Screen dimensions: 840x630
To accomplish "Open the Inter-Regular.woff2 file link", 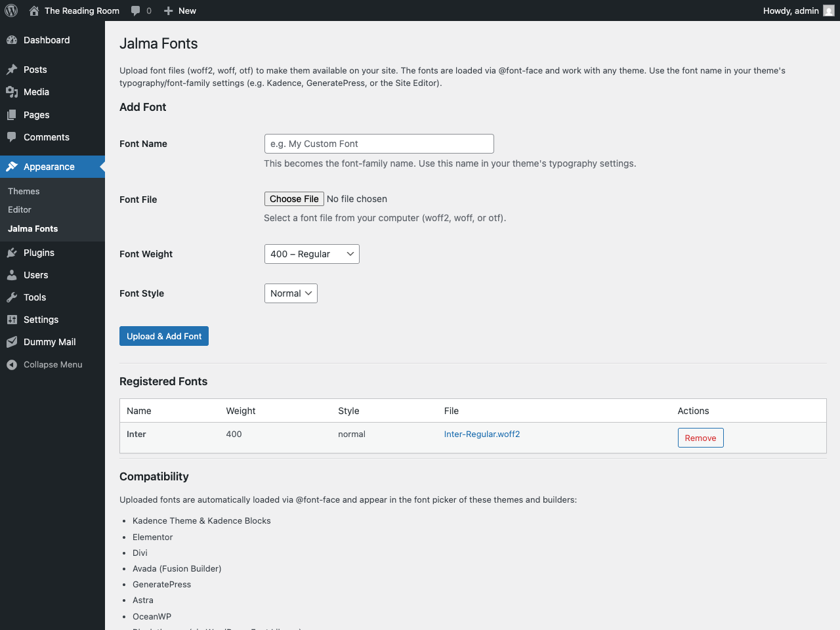I will pyautogui.click(x=482, y=434).
